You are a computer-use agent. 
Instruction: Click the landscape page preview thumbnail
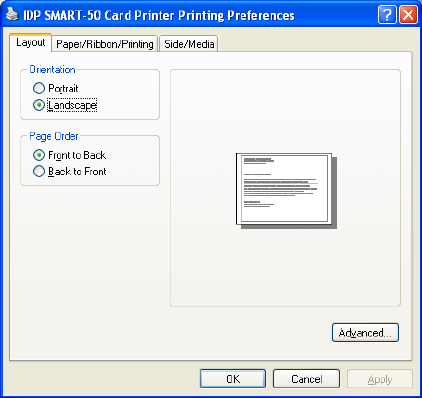click(x=286, y=191)
